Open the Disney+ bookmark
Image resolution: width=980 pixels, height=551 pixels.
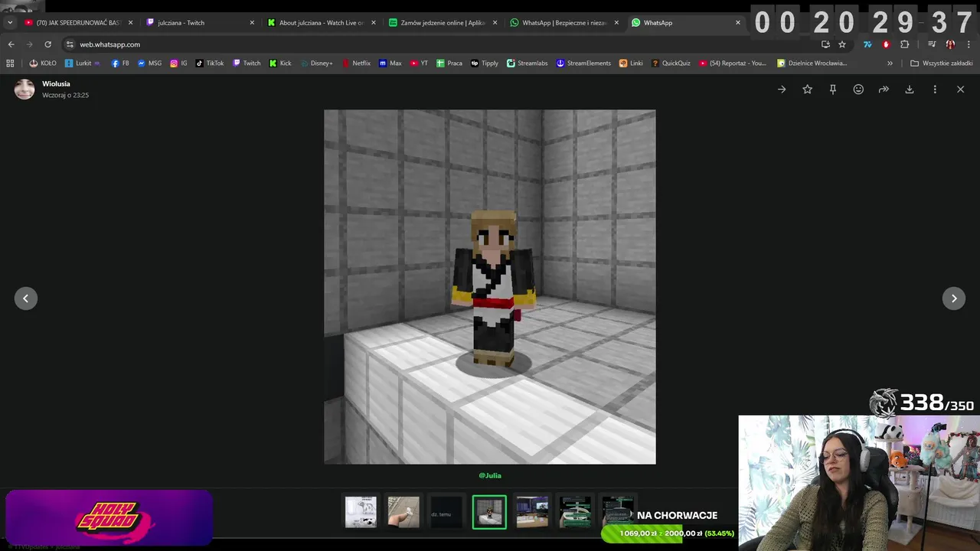(x=316, y=64)
